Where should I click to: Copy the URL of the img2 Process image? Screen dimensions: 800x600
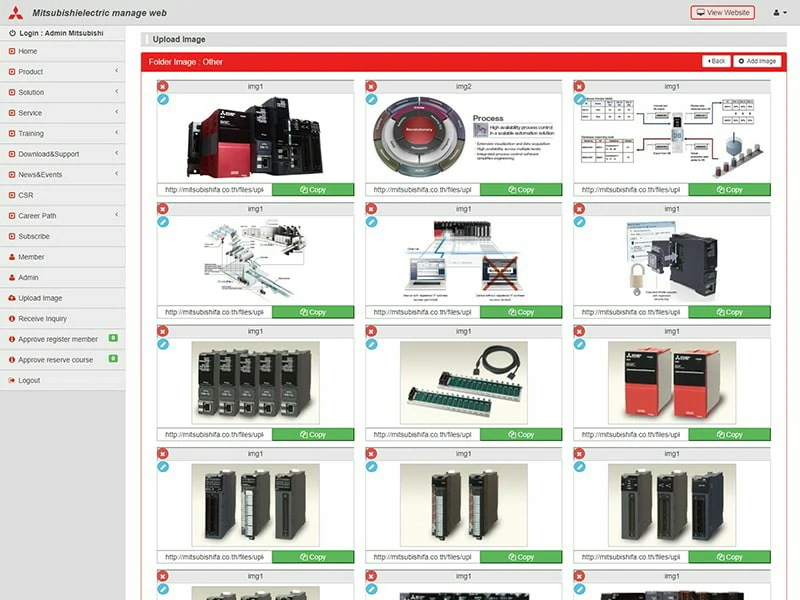521,190
